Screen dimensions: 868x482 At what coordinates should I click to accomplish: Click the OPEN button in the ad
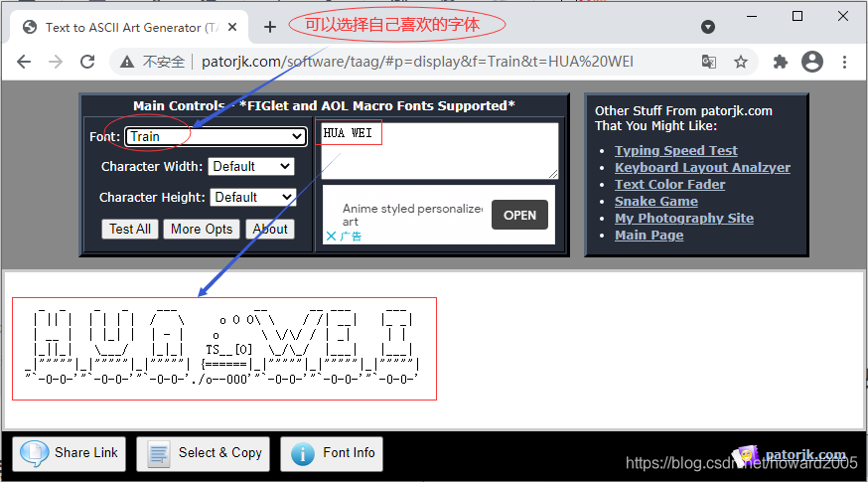tap(519, 215)
